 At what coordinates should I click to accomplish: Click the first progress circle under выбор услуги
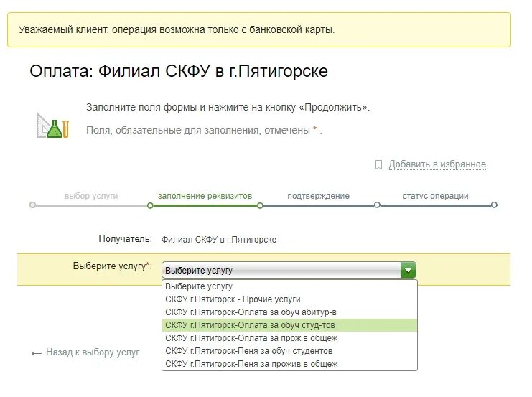click(32, 205)
